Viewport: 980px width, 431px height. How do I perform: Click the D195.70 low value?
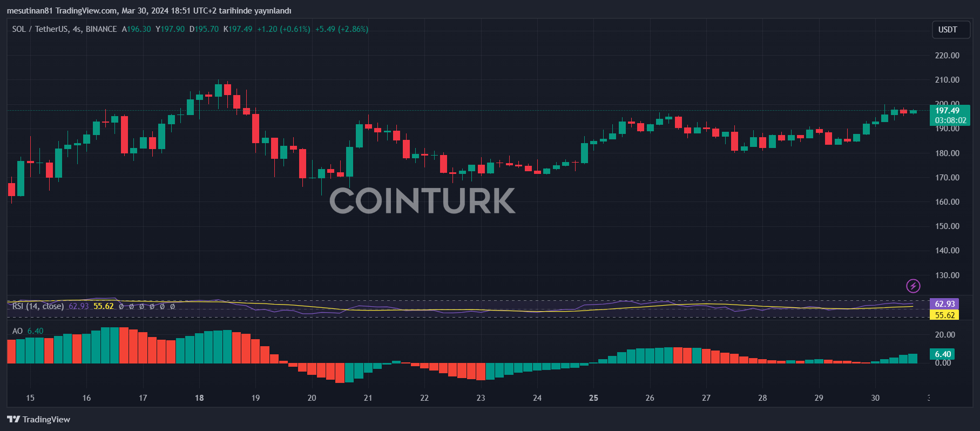tap(204, 29)
